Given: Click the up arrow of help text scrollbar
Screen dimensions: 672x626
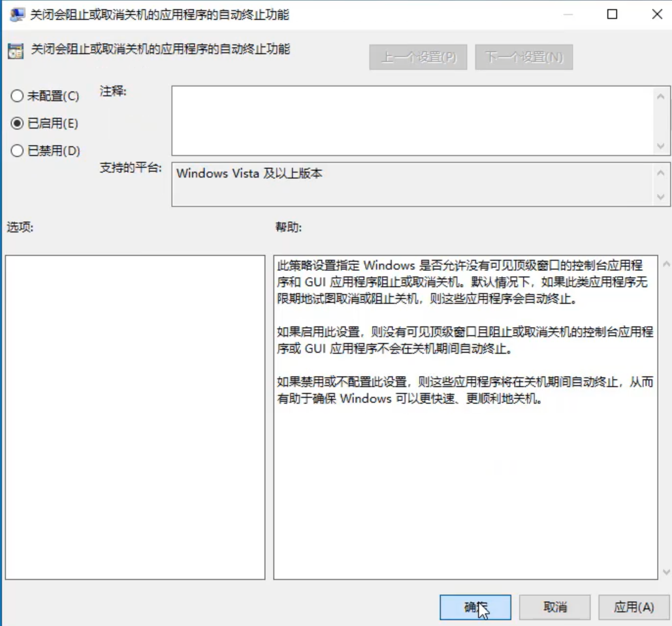Looking at the screenshot, I should 665,264.
